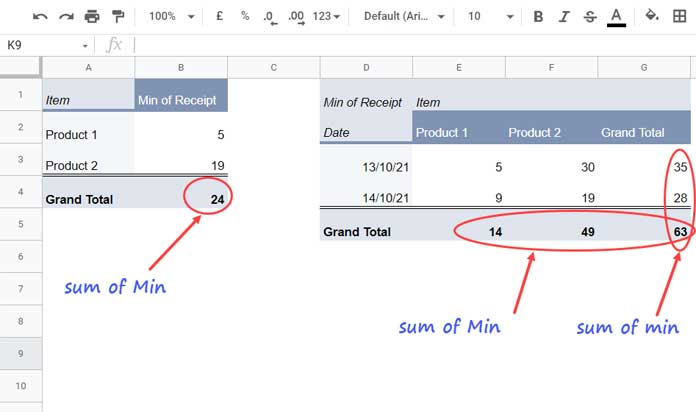
Task: Select the Grand Total cell showing 49
Action: click(551, 225)
